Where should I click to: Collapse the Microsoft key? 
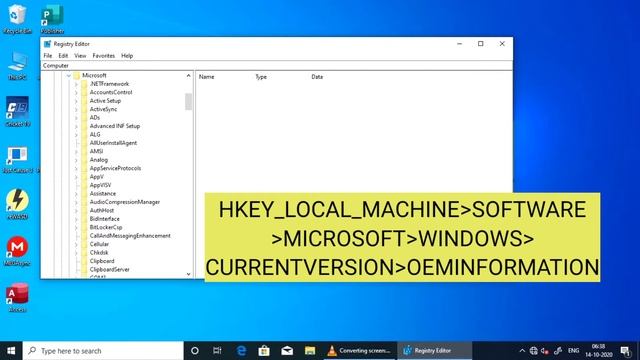click(x=69, y=76)
